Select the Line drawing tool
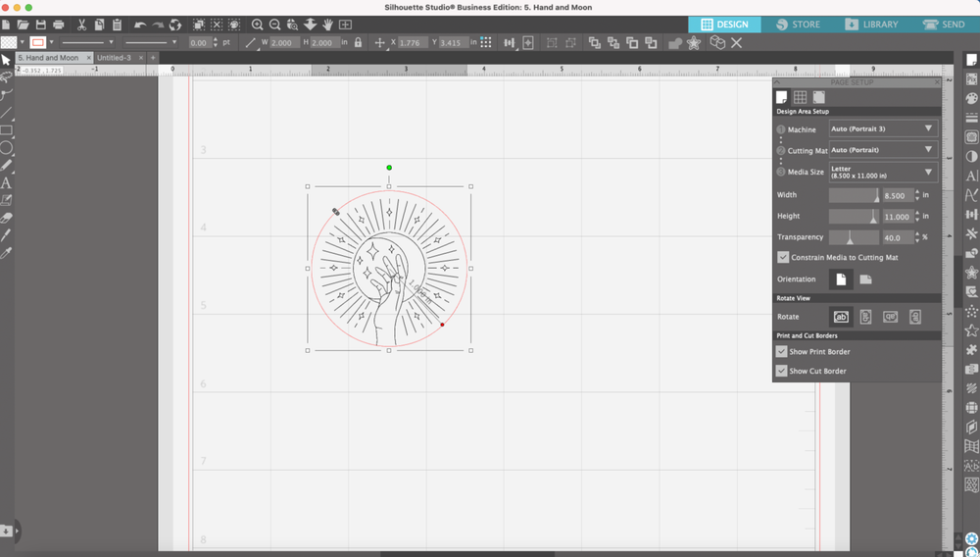This screenshot has width=980, height=557. [x=6, y=113]
